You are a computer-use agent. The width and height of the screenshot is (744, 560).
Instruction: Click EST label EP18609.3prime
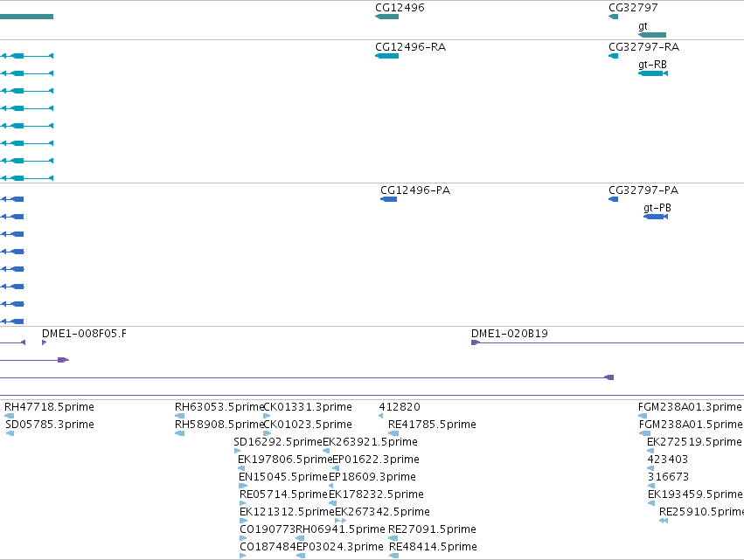pyautogui.click(x=372, y=477)
